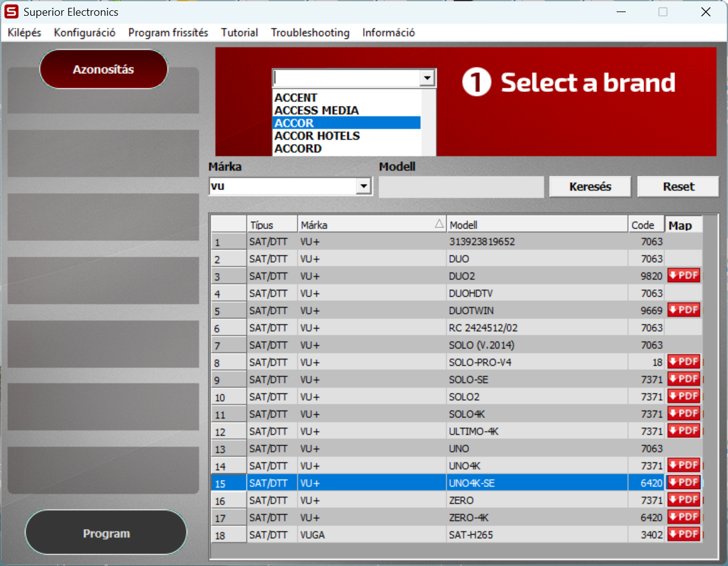Screen dimensions: 728x566
Task: Click the brand list scrollbar
Action: tap(428, 122)
